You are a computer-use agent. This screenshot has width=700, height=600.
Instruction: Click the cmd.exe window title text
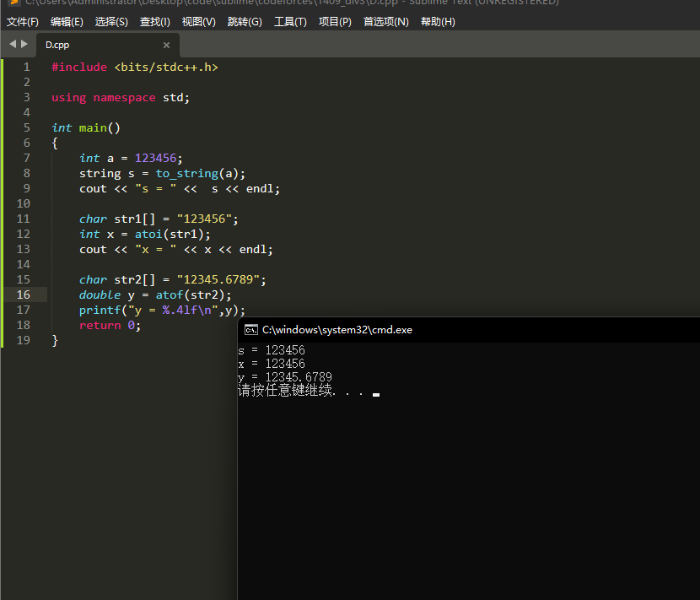coord(337,330)
